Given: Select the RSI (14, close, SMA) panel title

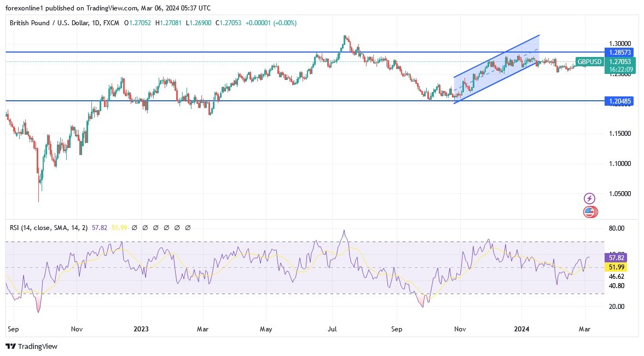Looking at the screenshot, I should point(49,227).
